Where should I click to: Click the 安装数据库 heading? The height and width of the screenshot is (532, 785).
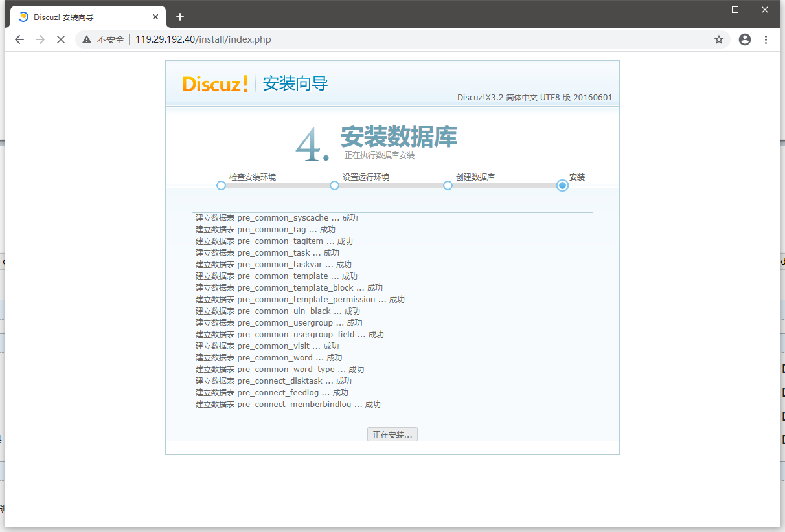(399, 137)
